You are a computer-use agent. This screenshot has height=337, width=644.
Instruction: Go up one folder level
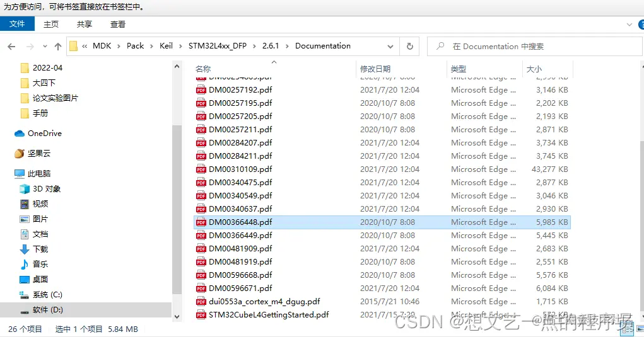point(58,47)
